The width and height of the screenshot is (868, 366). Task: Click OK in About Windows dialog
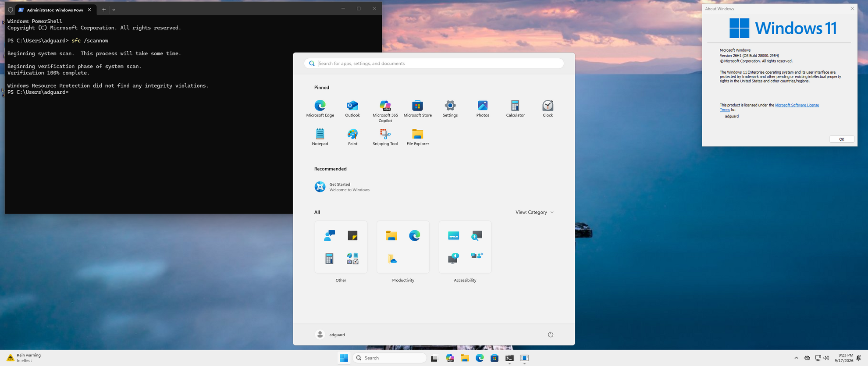841,139
